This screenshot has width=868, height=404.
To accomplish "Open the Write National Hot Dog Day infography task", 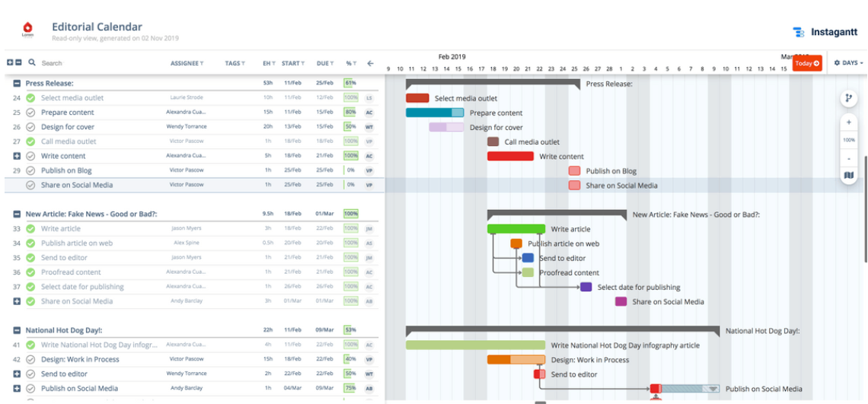I will (x=100, y=345).
